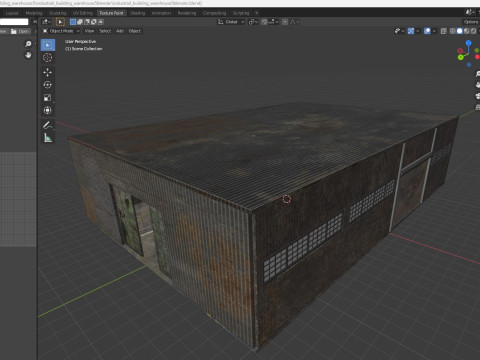Open object visibility filter dropdown

[x=399, y=31]
